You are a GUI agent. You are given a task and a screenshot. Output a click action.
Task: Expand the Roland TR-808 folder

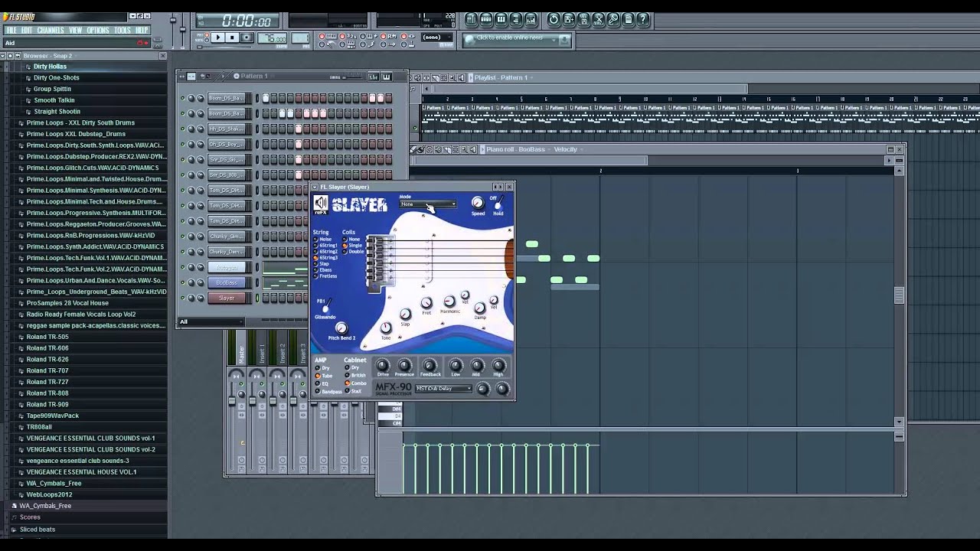47,393
